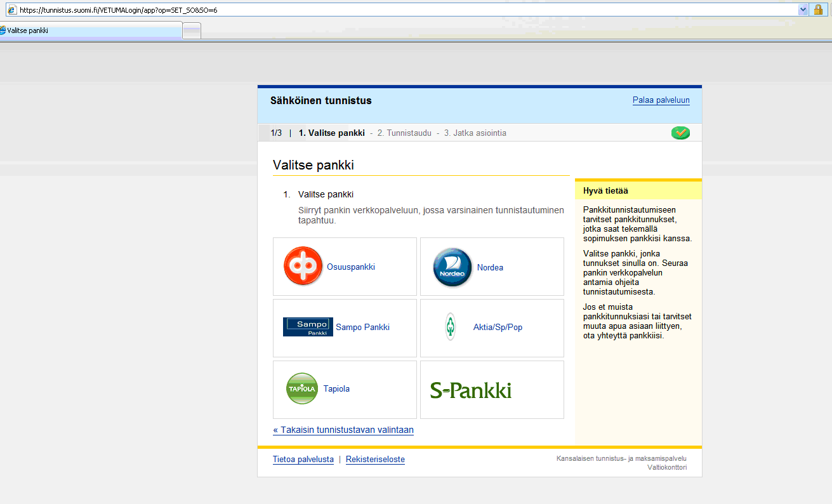This screenshot has height=504, width=832.
Task: Click the Osuuspankki orange logo icon
Action: [303, 267]
